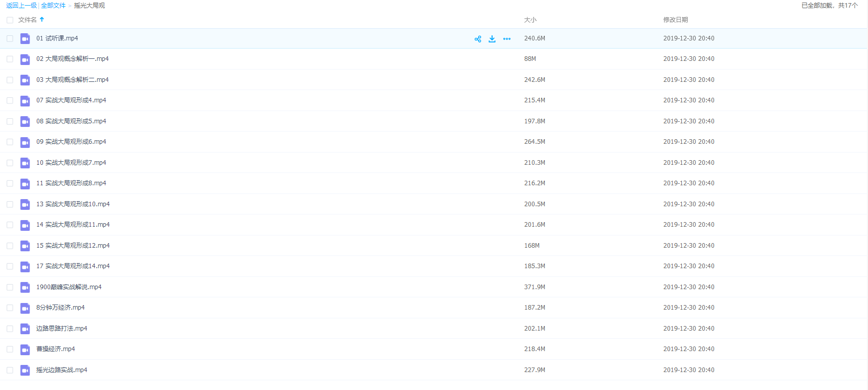
Task: Navigate to 全部文件 breadcrumb
Action: point(53,6)
